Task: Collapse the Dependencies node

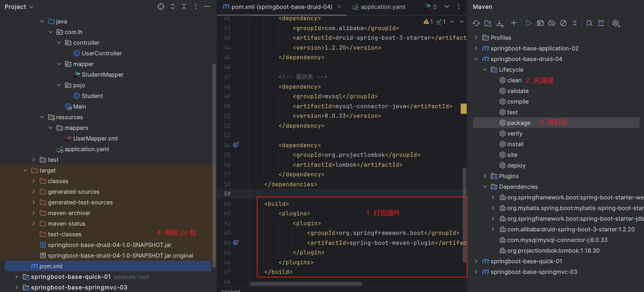Action: click(485, 187)
